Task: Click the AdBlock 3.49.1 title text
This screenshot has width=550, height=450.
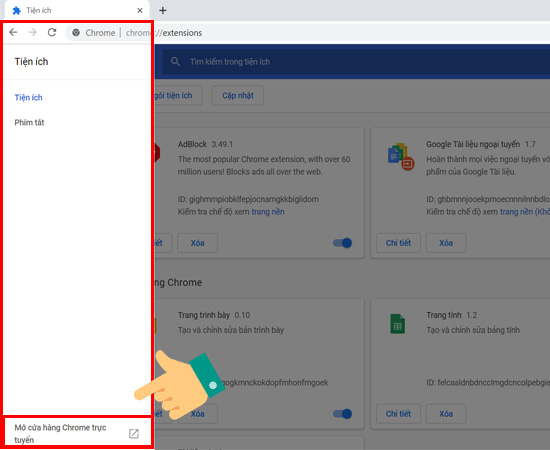Action: click(x=205, y=144)
